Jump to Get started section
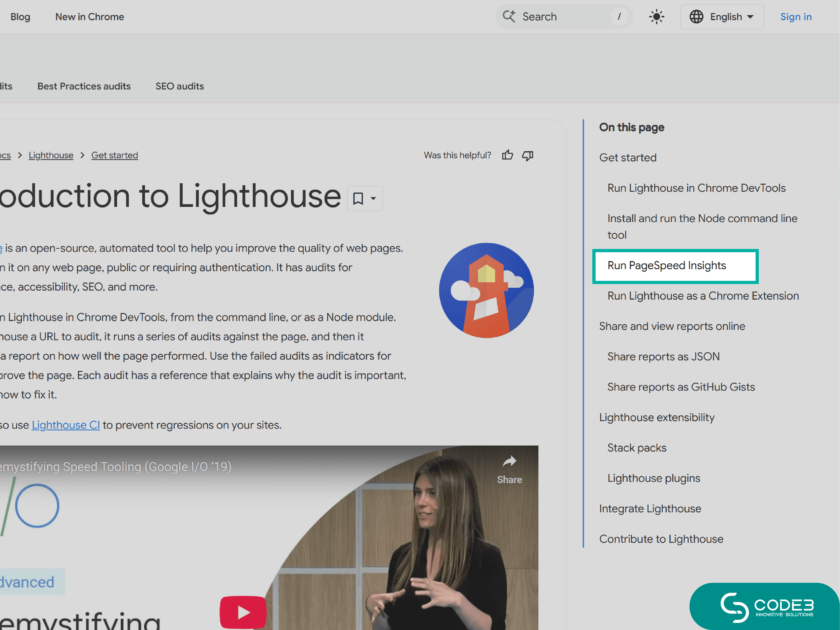This screenshot has height=630, width=840. coord(628,157)
